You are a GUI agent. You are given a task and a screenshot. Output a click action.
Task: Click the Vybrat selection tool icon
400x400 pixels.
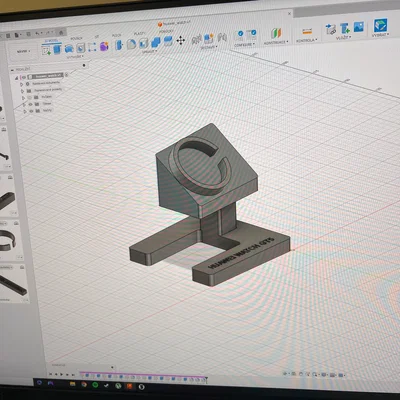380,25
